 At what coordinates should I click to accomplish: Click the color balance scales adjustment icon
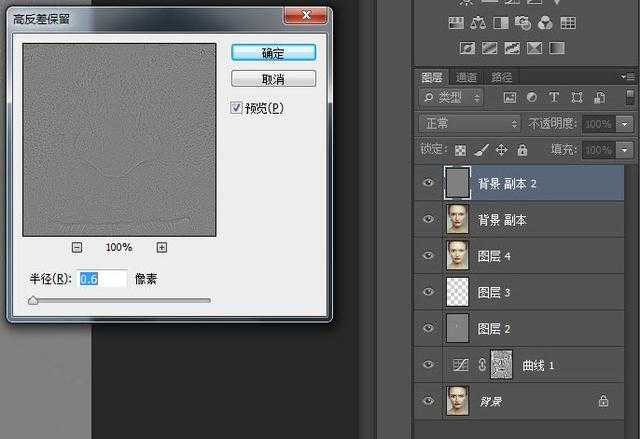477,23
